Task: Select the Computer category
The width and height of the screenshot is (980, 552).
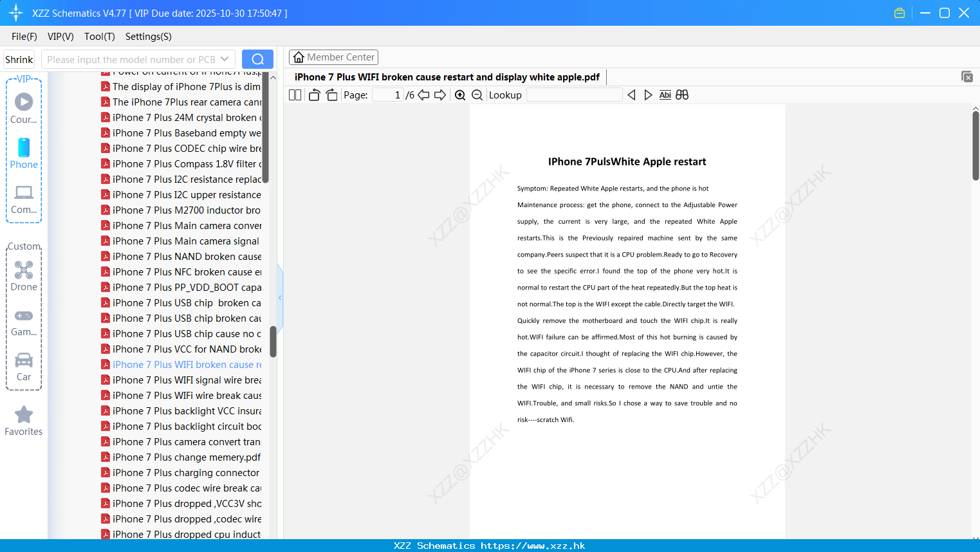Action: click(x=24, y=199)
